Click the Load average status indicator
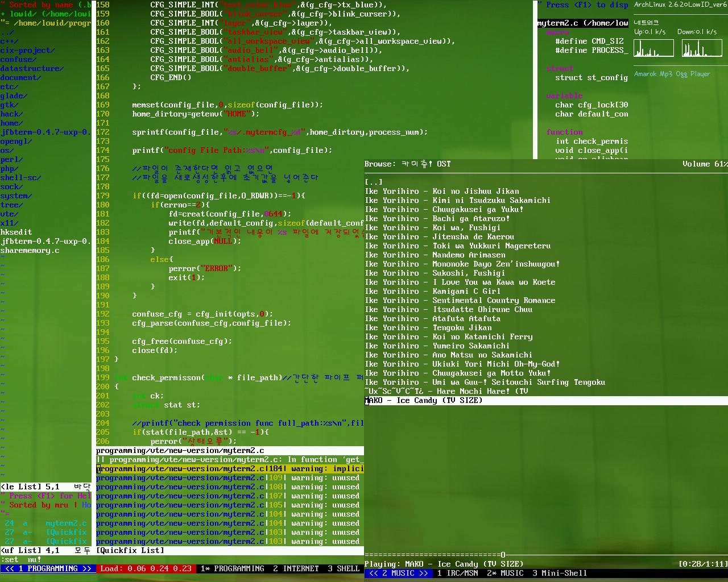This screenshot has height=582, width=728. pyautogui.click(x=146, y=568)
